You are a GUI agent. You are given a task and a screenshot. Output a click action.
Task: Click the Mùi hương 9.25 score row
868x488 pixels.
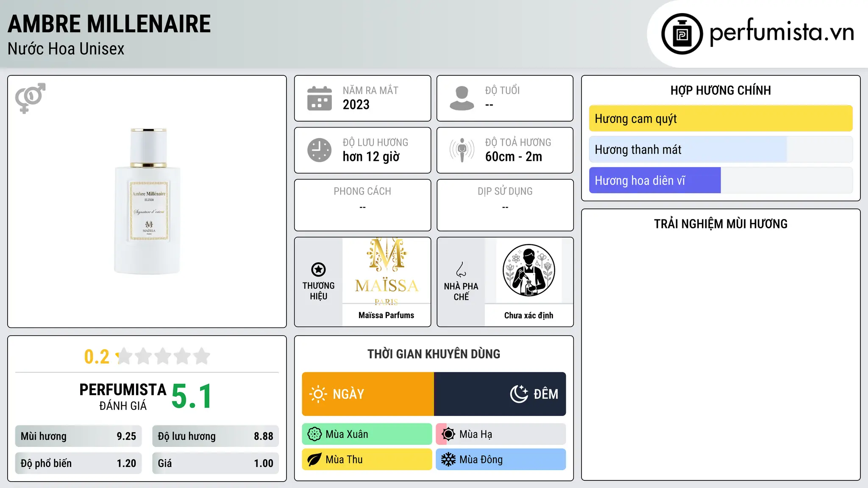[78, 436]
